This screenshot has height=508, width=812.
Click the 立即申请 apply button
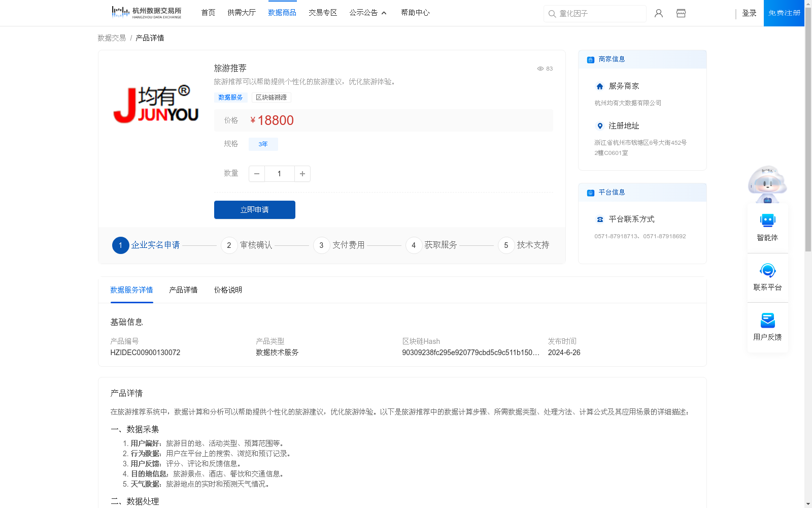pos(254,209)
